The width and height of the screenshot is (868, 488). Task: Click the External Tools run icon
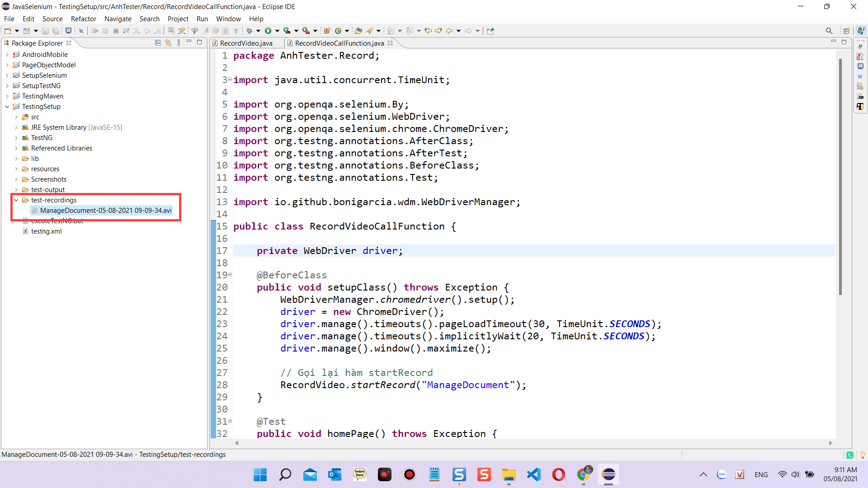pyautogui.click(x=306, y=31)
